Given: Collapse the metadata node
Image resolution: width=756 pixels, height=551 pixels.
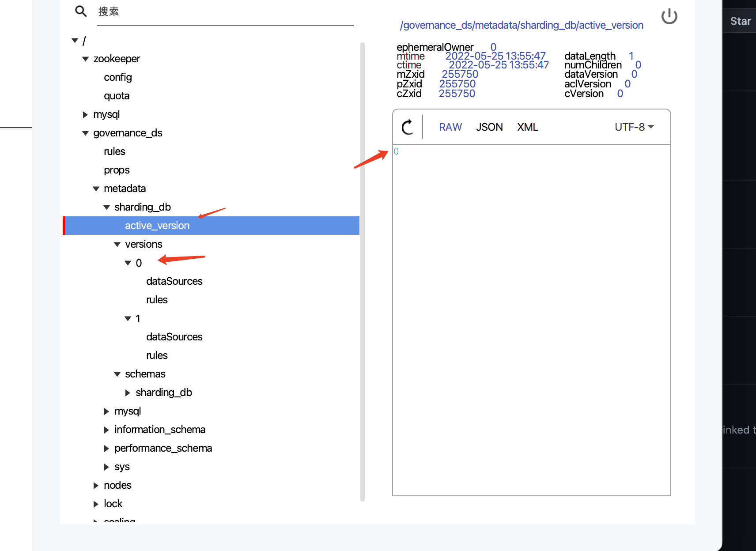Looking at the screenshot, I should click(x=96, y=189).
